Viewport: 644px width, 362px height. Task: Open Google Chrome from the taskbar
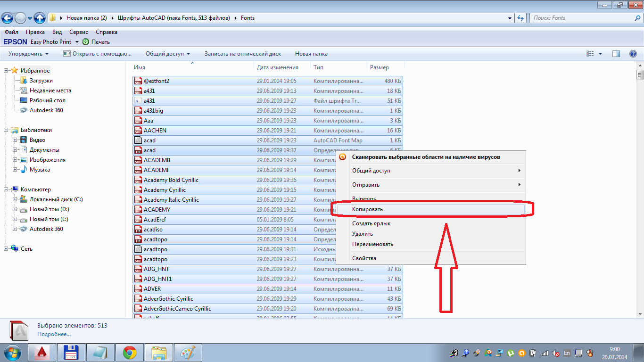130,353
